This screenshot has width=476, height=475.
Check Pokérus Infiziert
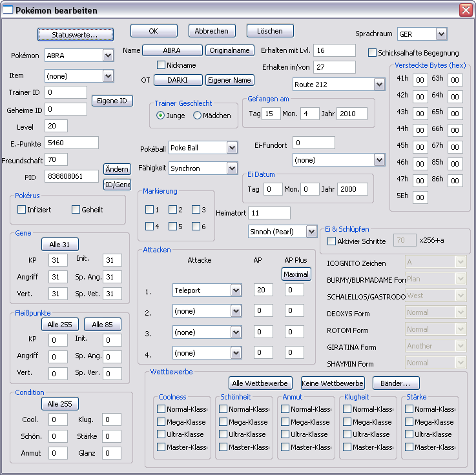point(21,209)
